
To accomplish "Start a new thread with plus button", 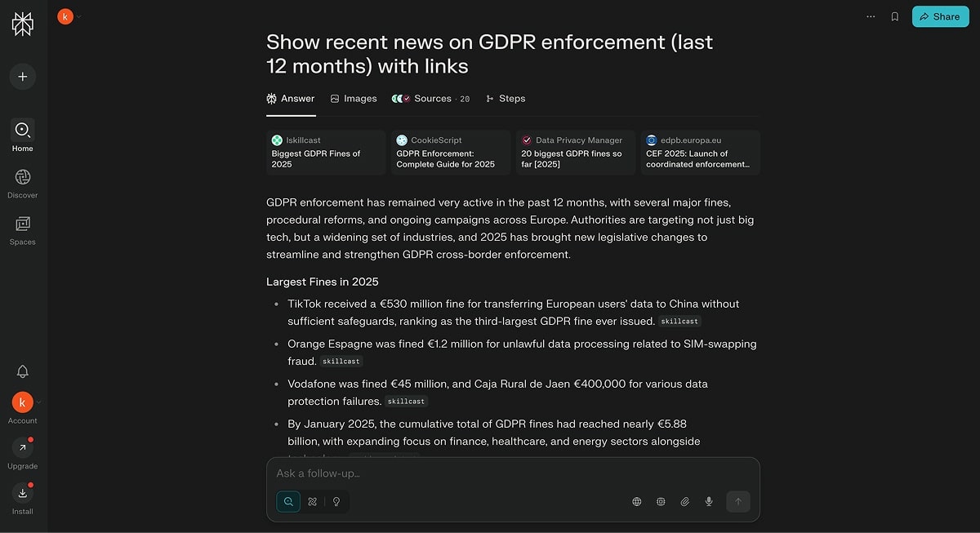I will (x=23, y=77).
